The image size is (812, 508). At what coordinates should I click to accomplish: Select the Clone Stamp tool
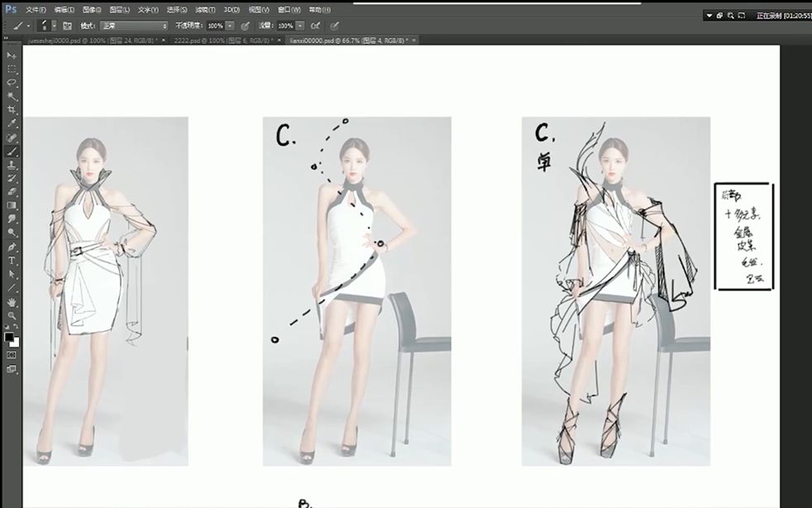[x=11, y=164]
